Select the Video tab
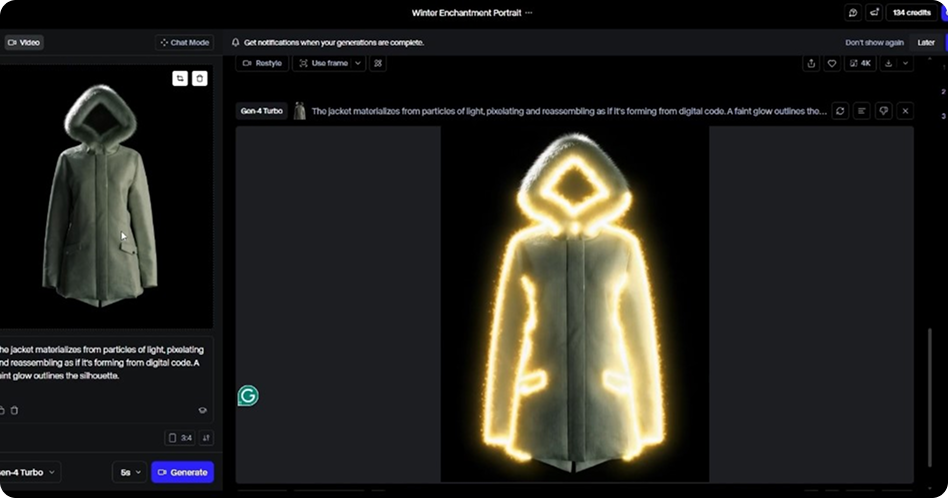This screenshot has width=948, height=498. [x=23, y=43]
